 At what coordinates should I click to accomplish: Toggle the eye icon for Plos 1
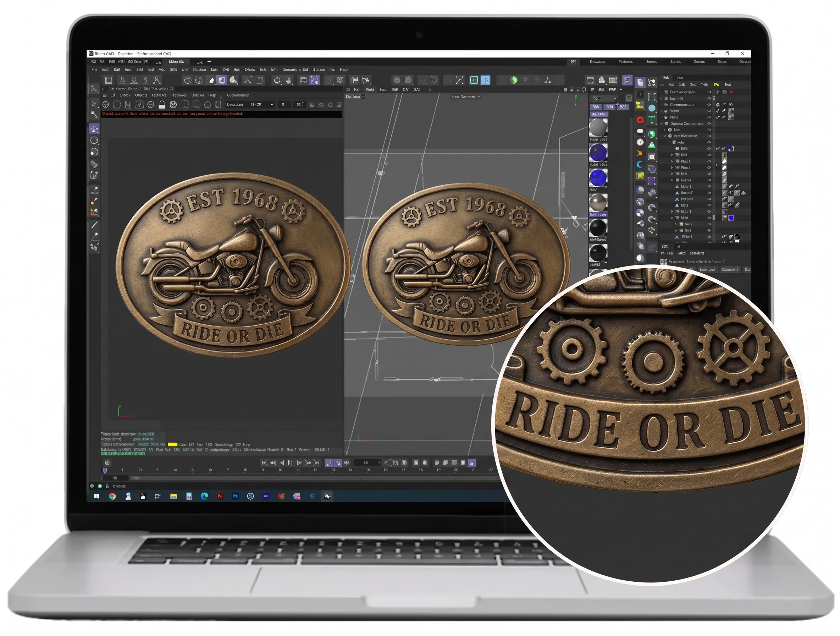click(x=709, y=161)
